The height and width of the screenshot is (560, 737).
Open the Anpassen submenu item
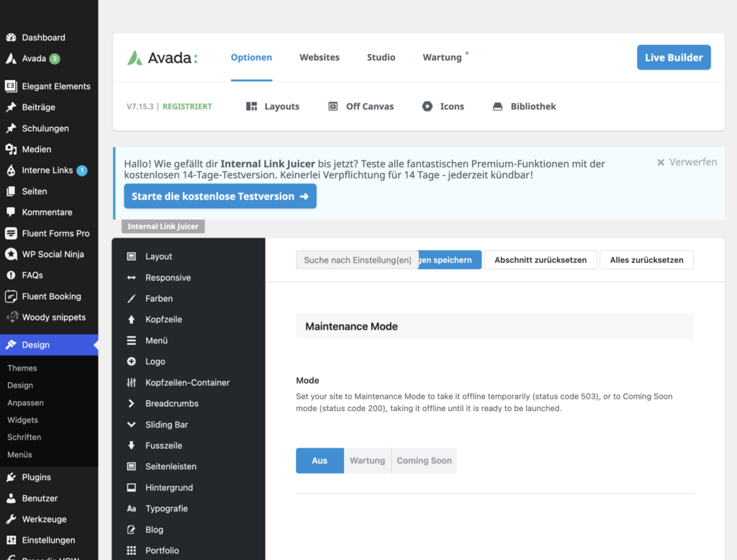[25, 402]
